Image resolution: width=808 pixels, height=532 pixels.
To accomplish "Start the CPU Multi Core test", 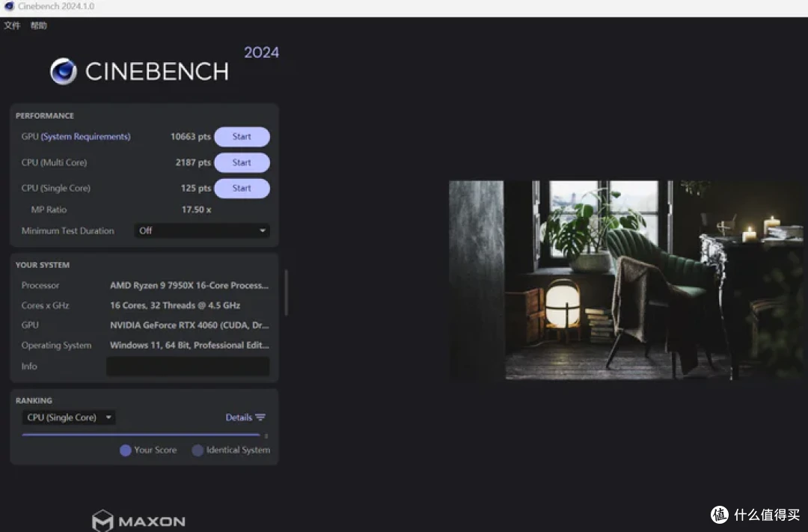I will pyautogui.click(x=242, y=162).
